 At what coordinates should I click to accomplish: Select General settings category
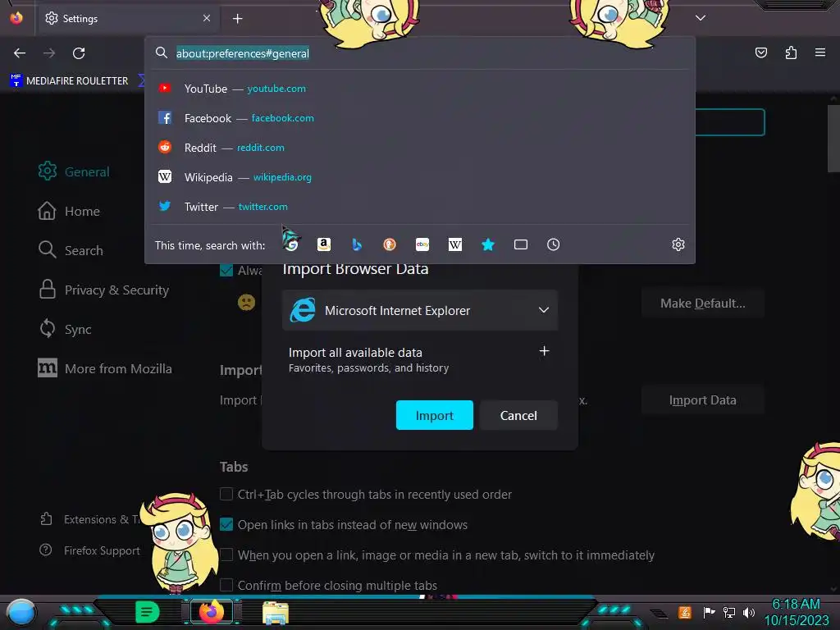[74, 171]
